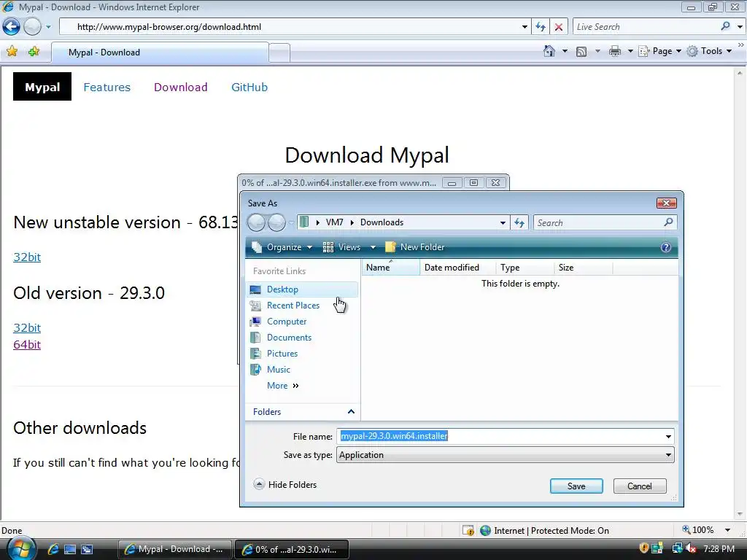Open the Favorites Center star

12,52
